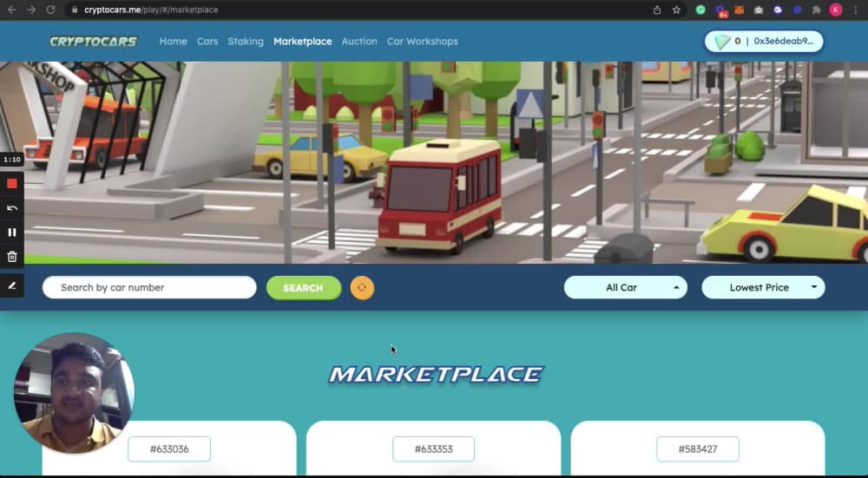Image resolution: width=868 pixels, height=478 pixels.
Task: Open the Car Workshops nav tab
Action: 423,42
